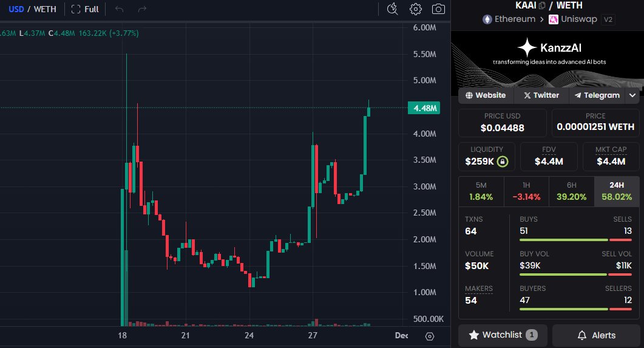Image resolution: width=644 pixels, height=348 pixels.
Task: Click the redo arrow in chart toolbar
Action: click(x=142, y=9)
